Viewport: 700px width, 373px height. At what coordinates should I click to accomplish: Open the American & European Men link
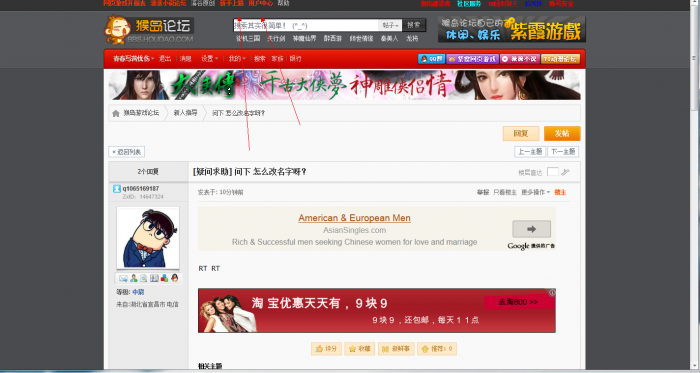click(354, 218)
